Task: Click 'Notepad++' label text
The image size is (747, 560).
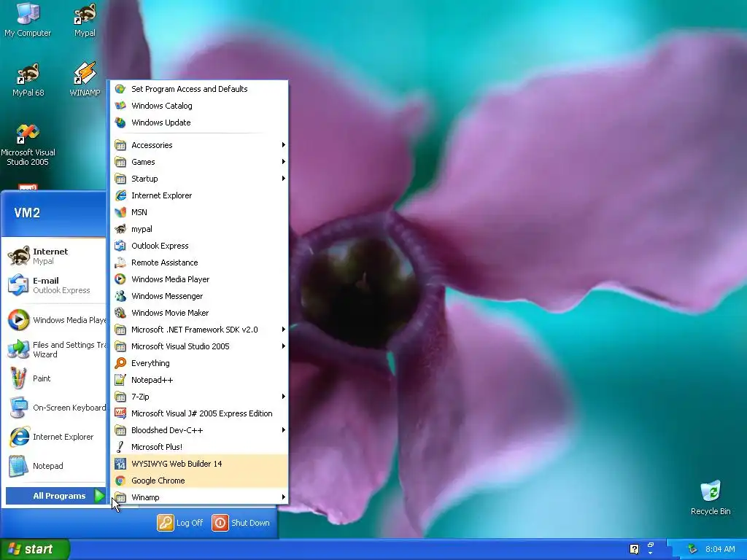Action: point(152,379)
